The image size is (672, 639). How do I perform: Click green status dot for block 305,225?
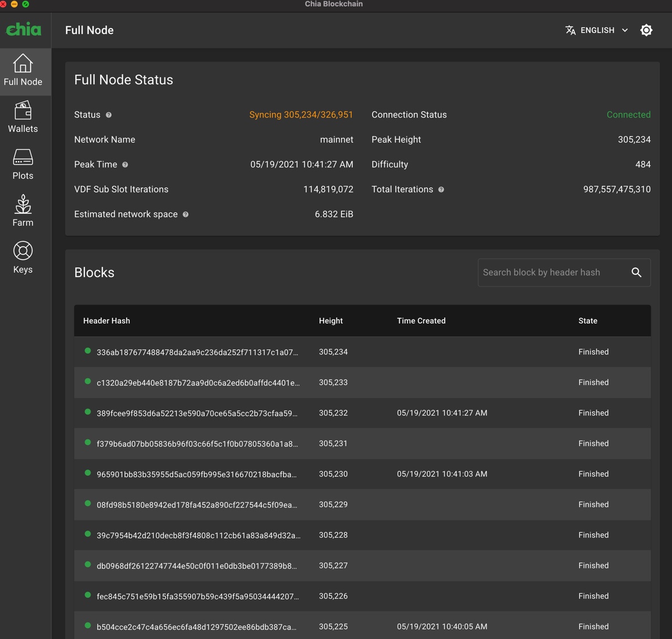(x=88, y=625)
